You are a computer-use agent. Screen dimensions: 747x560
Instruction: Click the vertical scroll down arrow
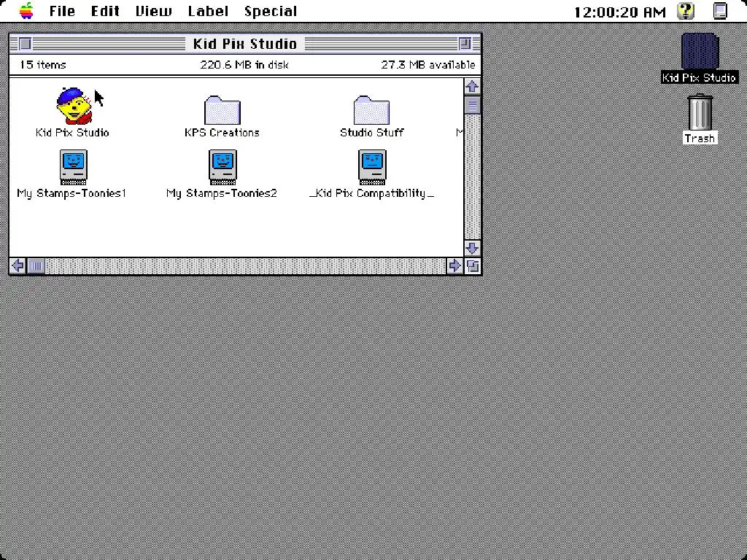click(472, 248)
